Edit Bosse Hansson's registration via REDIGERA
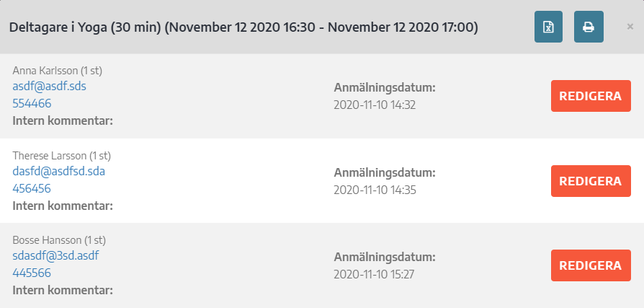Image resolution: width=644 pixels, height=308 pixels. coord(591,265)
